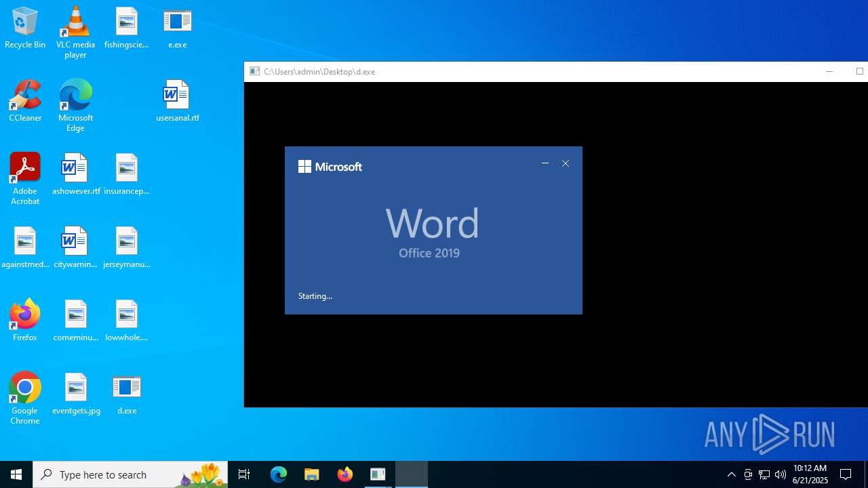
Task: Open the Recycle Bin desktop icon
Action: click(25, 28)
